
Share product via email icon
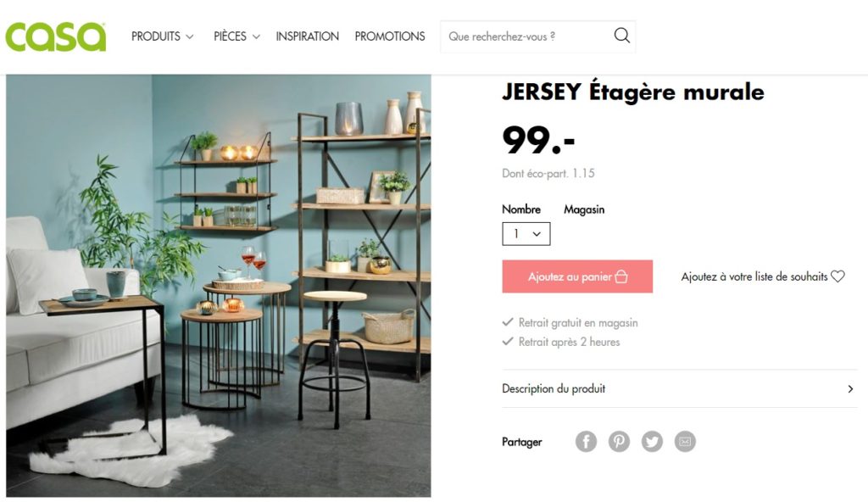pos(685,442)
